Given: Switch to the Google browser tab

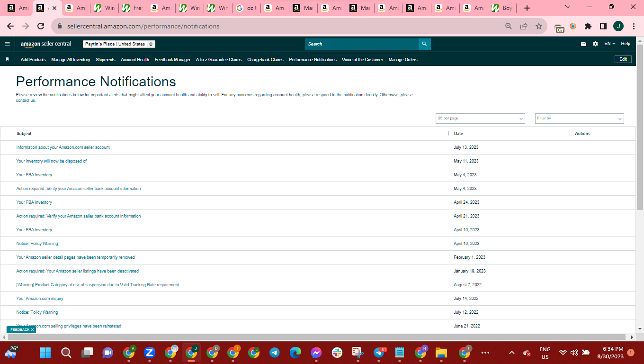Looking at the screenshot, I should [x=245, y=8].
